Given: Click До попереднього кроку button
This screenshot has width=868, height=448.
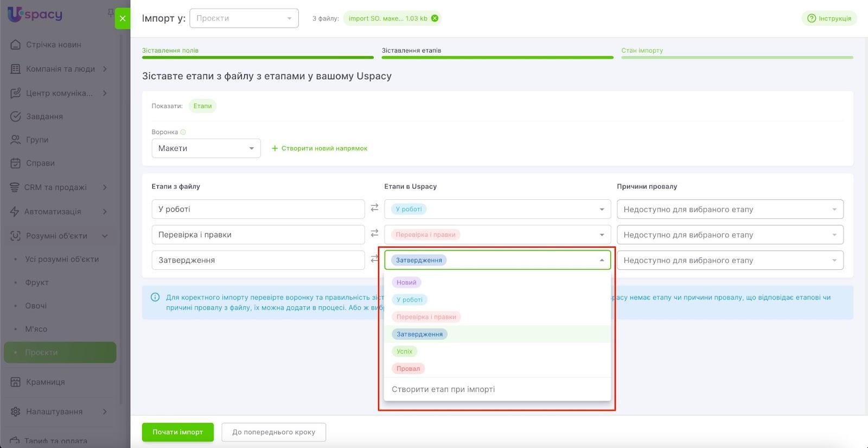Looking at the screenshot, I should [x=273, y=432].
